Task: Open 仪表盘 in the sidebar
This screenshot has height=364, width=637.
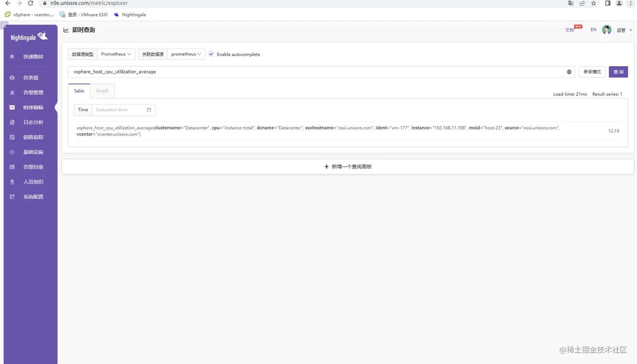Action: pyautogui.click(x=30, y=78)
